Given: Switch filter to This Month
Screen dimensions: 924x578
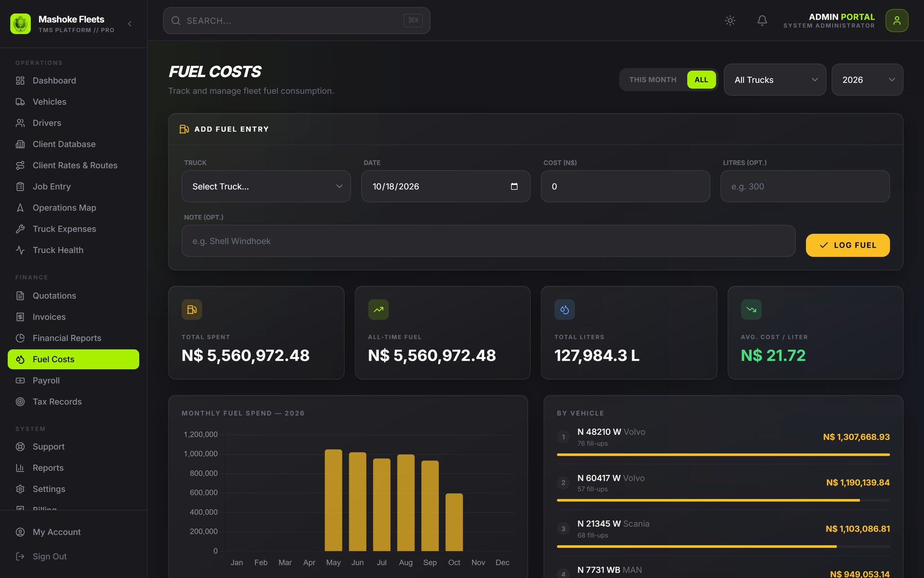Looking at the screenshot, I should point(653,79).
